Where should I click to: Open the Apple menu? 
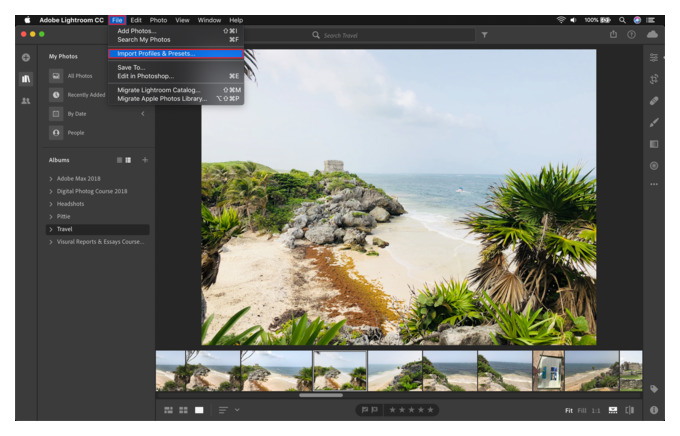[27, 20]
